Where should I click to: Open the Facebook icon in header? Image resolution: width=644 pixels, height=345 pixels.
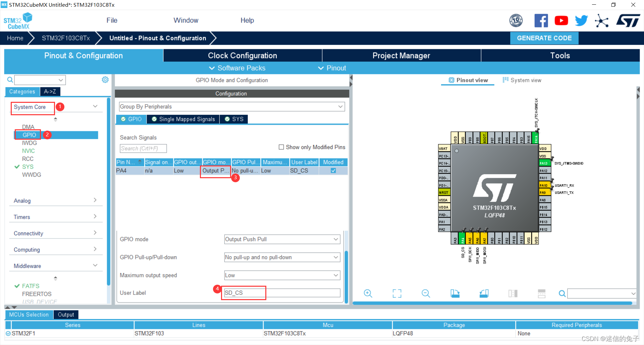coord(541,21)
